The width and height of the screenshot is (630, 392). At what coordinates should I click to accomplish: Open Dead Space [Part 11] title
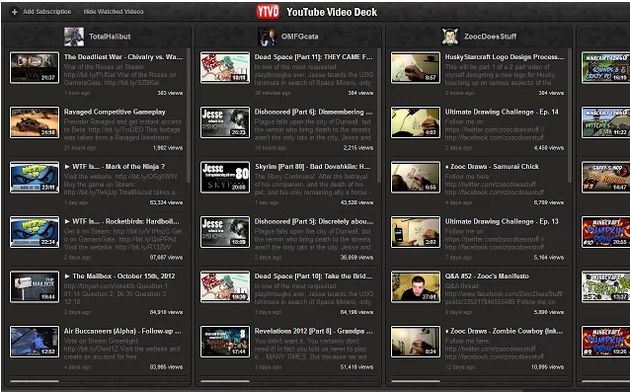coord(313,57)
